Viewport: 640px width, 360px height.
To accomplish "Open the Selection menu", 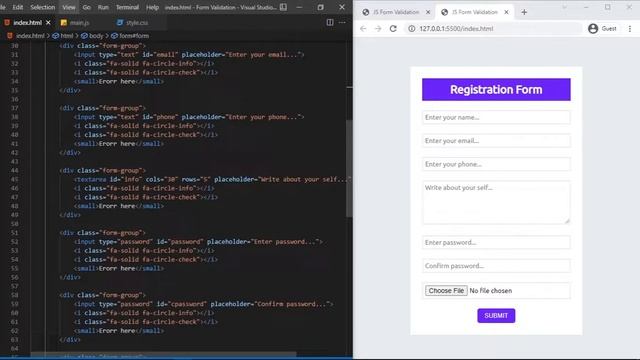I will click(42, 7).
